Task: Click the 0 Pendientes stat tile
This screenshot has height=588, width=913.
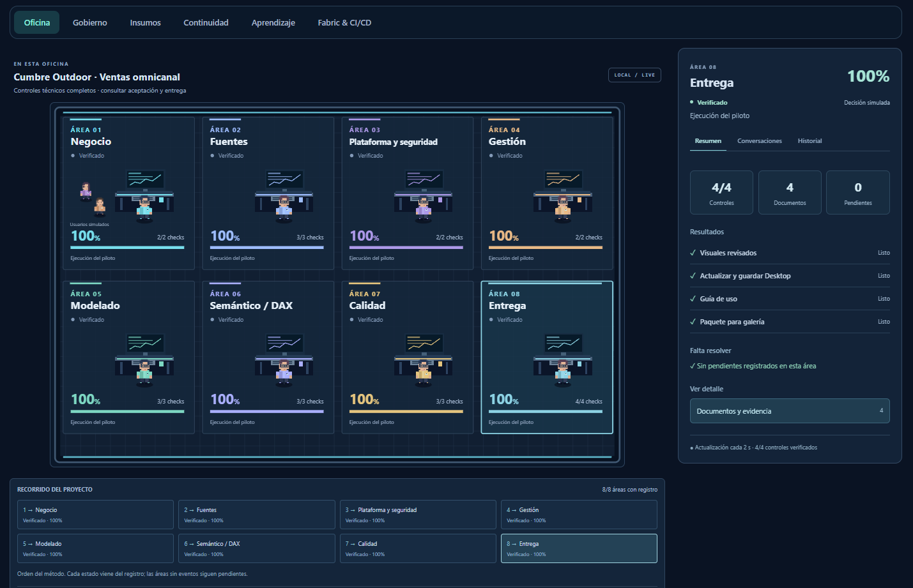Action: click(x=858, y=192)
